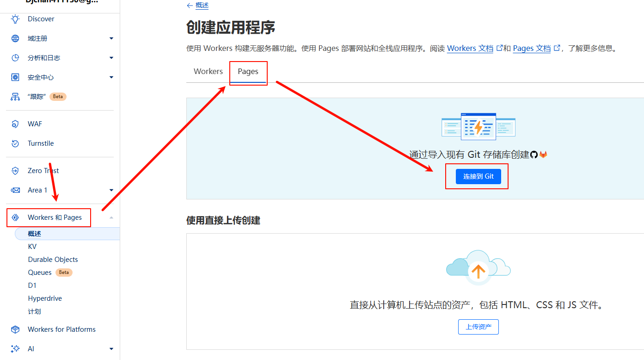
Task: Click the "跟踪" network tree icon
Action: point(15,97)
